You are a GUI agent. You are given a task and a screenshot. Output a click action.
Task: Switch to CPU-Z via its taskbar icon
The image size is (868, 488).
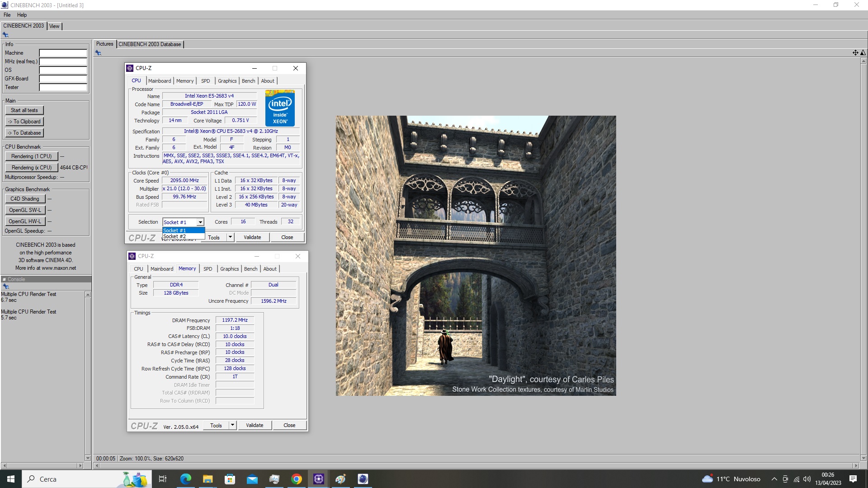pos(319,479)
